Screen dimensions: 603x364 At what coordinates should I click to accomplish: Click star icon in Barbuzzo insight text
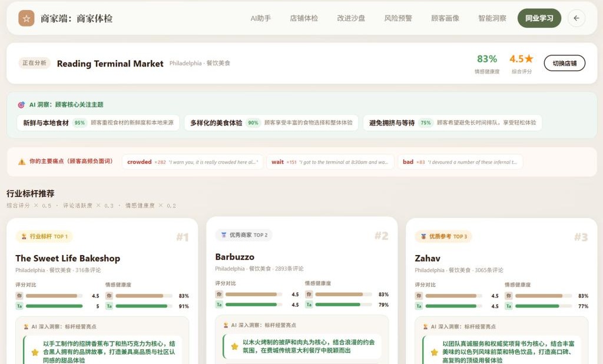coord(234,346)
